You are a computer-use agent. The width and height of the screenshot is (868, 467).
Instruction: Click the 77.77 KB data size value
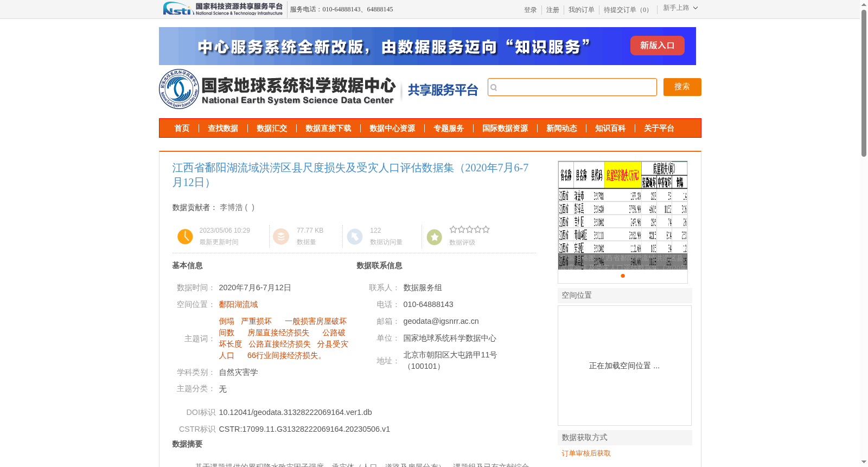(x=310, y=231)
